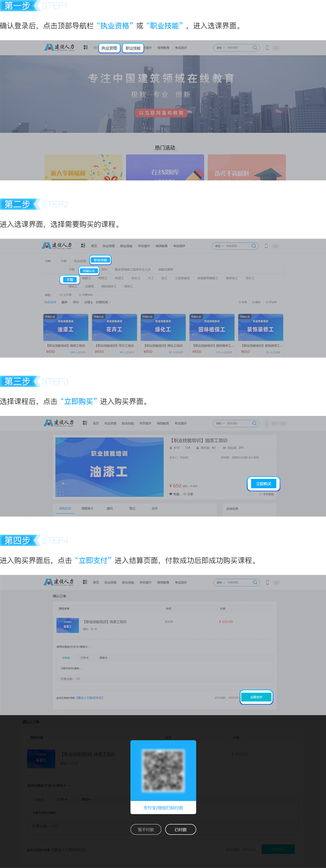
Task: Click search magnifier icon in step three header
Action: pyautogui.click(x=255, y=423)
